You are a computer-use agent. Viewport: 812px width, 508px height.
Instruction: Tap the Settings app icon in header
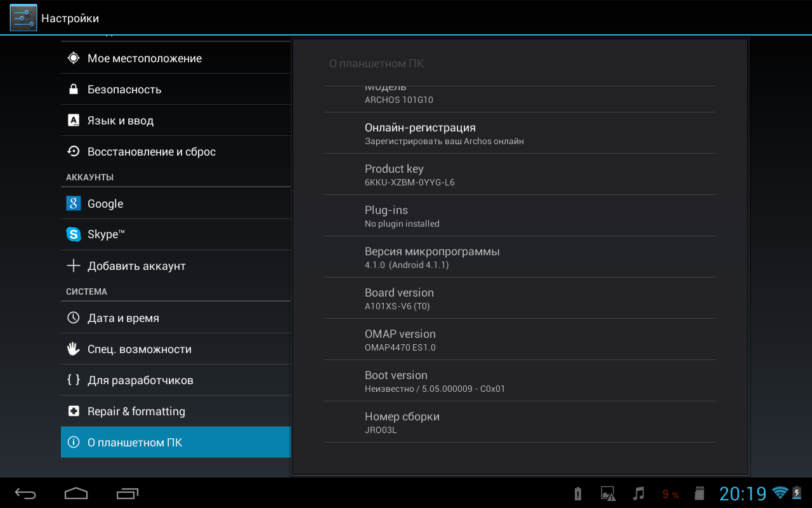[x=23, y=18]
